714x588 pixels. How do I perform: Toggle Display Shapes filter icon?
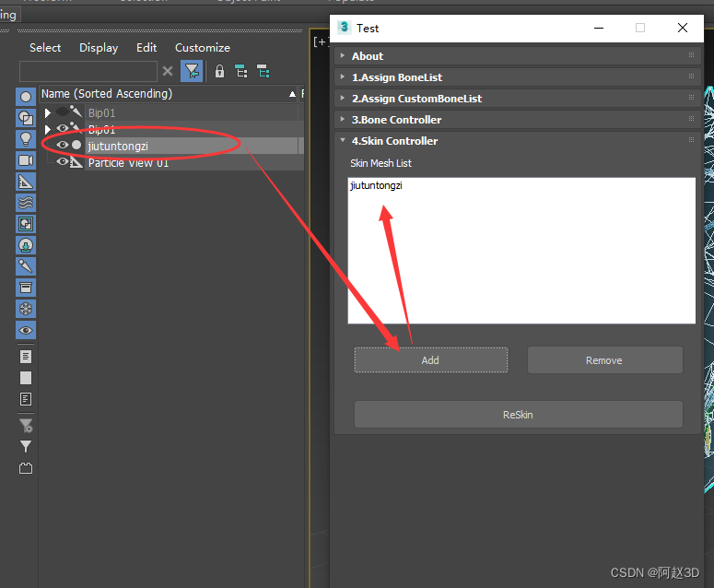pyautogui.click(x=26, y=118)
